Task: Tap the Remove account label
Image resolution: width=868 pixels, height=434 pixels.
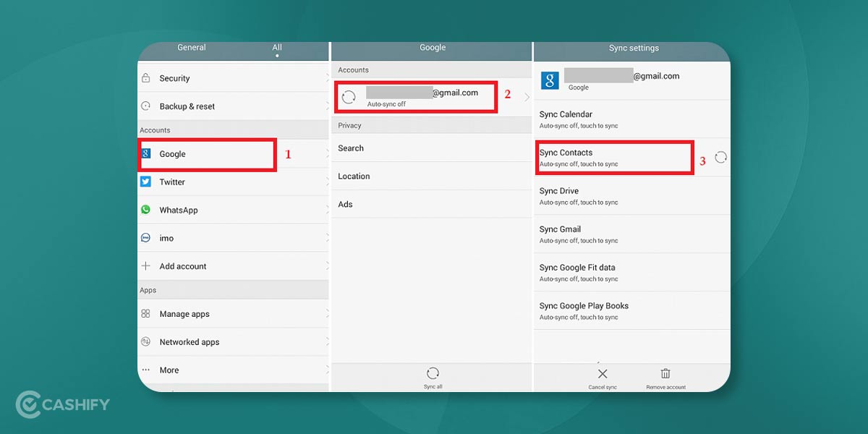Action: coord(665,388)
